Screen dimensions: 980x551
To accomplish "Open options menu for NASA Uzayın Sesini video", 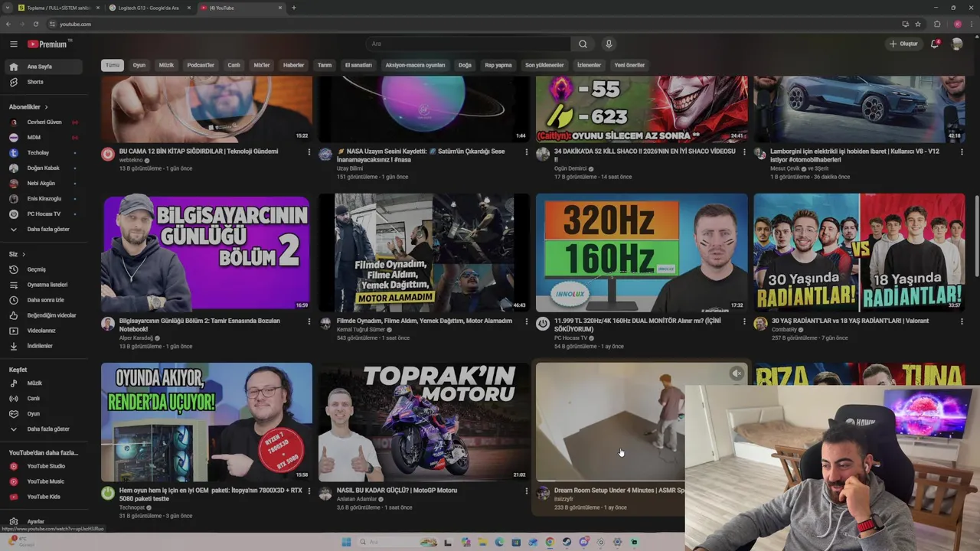I will pyautogui.click(x=527, y=152).
